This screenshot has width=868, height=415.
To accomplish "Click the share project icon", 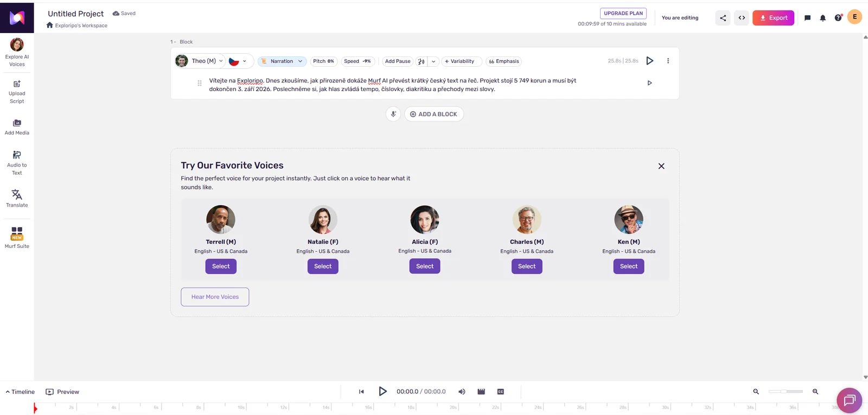I will point(723,18).
